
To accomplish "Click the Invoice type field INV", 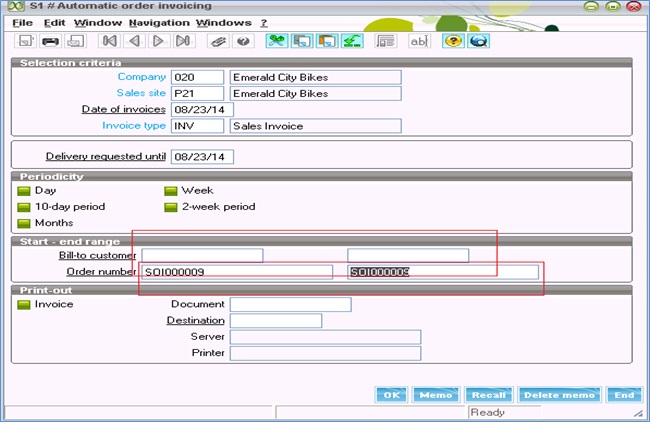I will click(x=197, y=126).
